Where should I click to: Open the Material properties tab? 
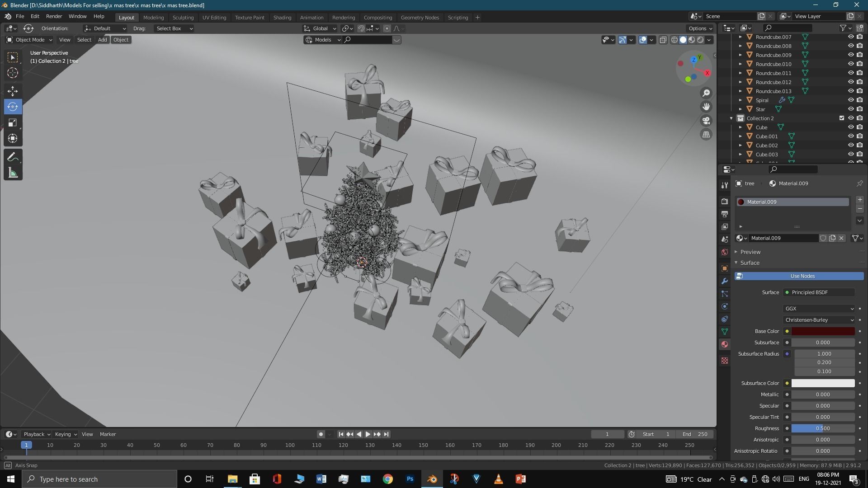[x=725, y=344]
